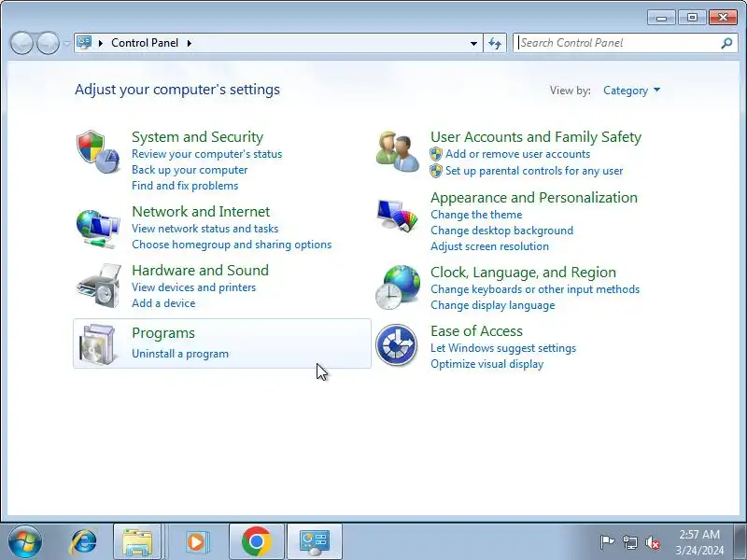The width and height of the screenshot is (747, 560).
Task: Open the Appearance and Personalization monitor icon
Action: [x=398, y=216]
